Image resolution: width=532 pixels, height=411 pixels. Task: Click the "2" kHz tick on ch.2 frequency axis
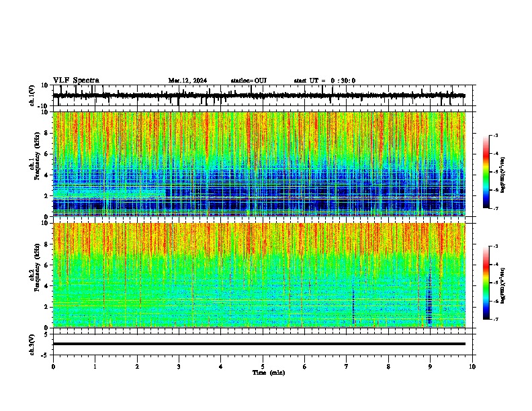pyautogui.click(x=47, y=307)
